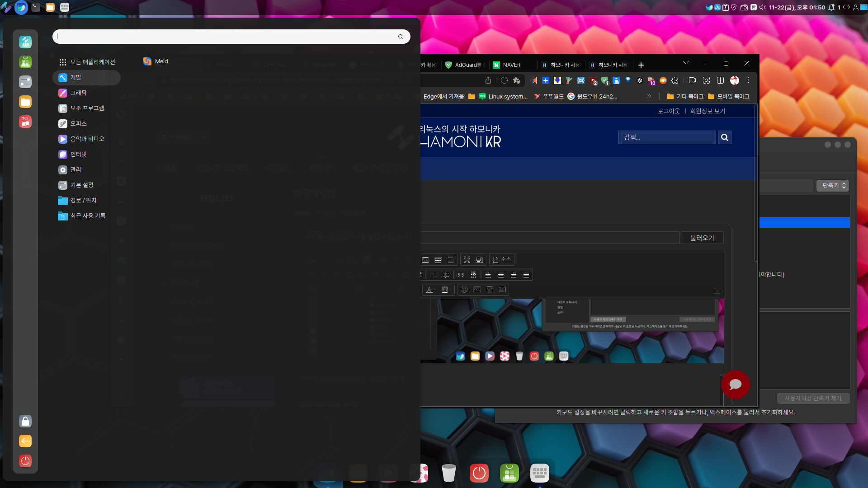This screenshot has height=488, width=868.
Task: Click the orange logout arrow icon in sidebar
Action: (25, 441)
